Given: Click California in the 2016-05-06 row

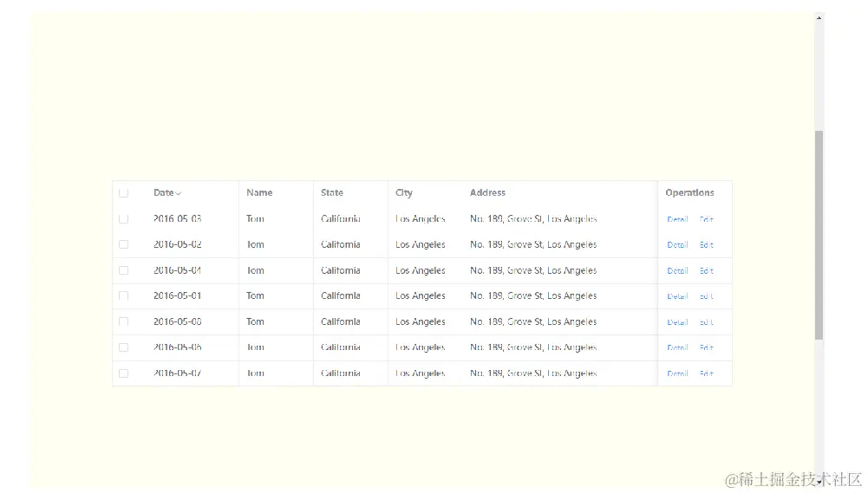Looking at the screenshot, I should 341,347.
